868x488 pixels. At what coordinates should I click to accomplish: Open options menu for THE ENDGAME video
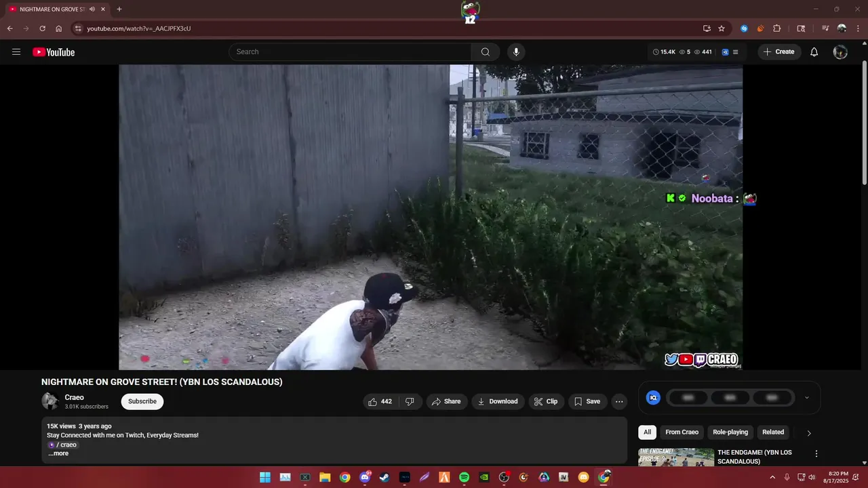click(x=816, y=453)
